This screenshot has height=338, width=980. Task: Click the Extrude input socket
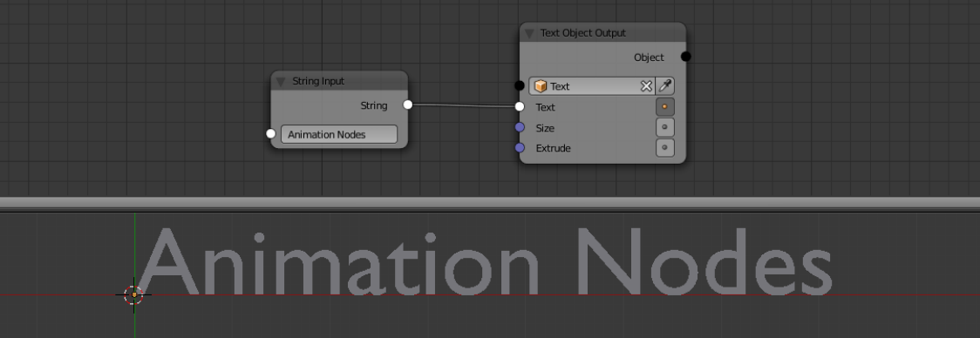tap(520, 147)
